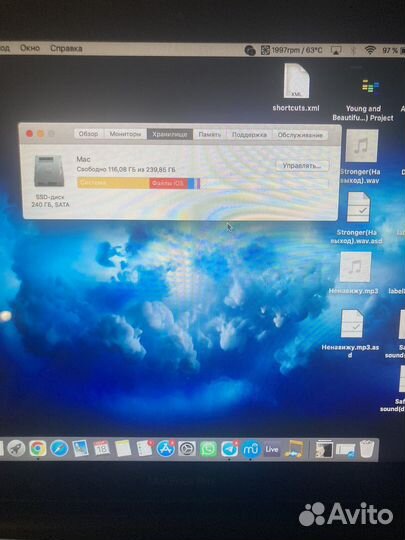Click the Свободно 116,08 ГБ из 239,85 ГБ text
Image resolution: width=405 pixels, height=540 pixels.
126,169
